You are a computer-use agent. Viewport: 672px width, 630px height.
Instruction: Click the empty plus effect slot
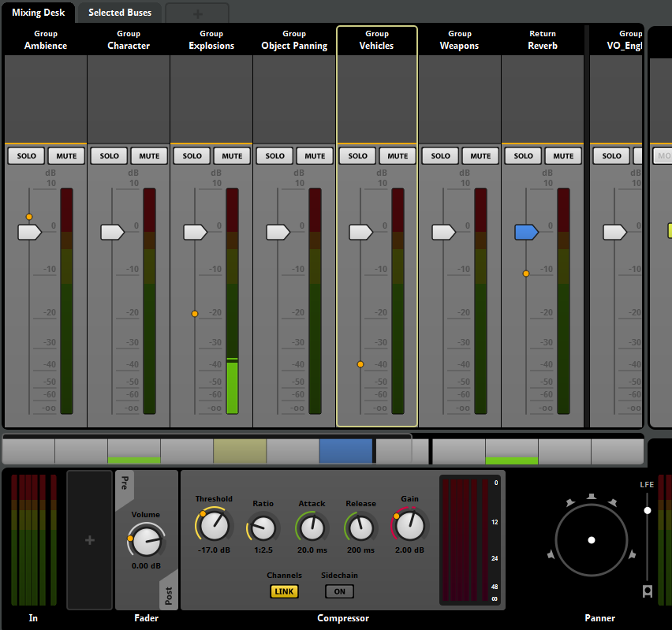(x=90, y=540)
